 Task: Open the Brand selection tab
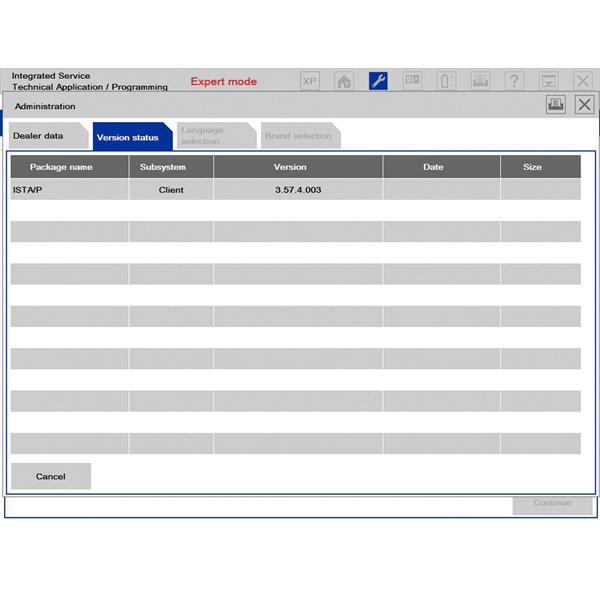point(298,136)
